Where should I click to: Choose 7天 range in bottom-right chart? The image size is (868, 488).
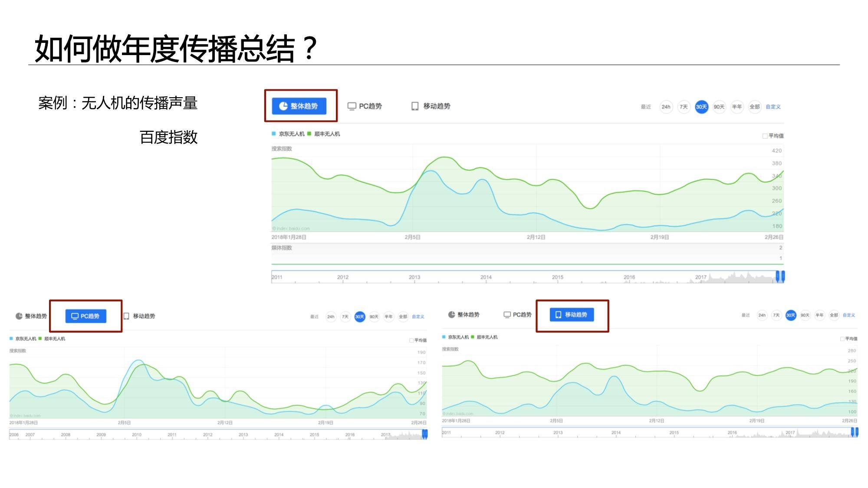tap(776, 315)
